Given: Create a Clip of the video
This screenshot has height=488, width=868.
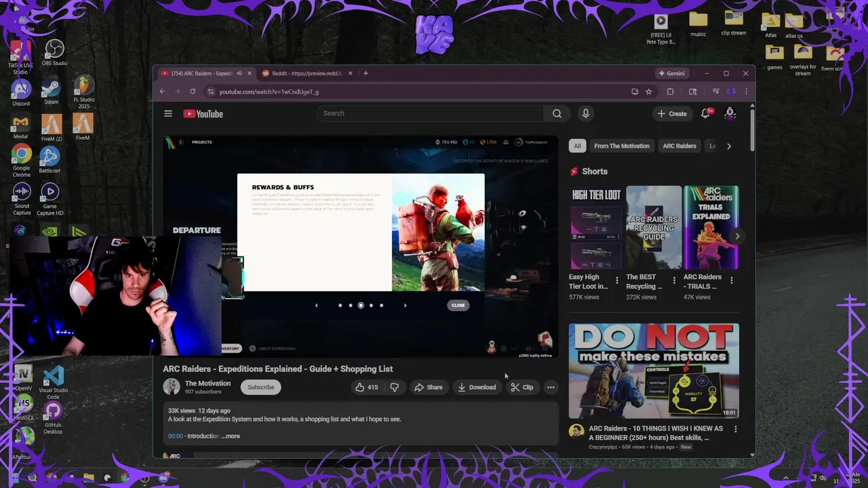Looking at the screenshot, I should pos(522,387).
